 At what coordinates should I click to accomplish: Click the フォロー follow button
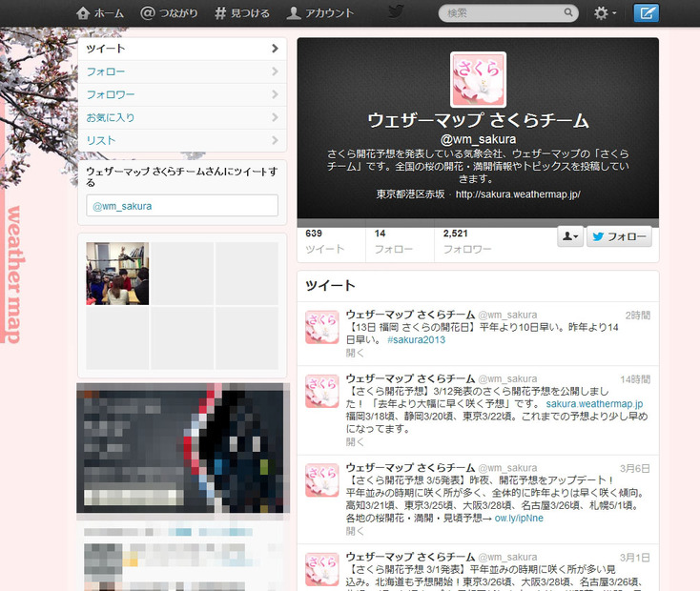[x=619, y=236]
